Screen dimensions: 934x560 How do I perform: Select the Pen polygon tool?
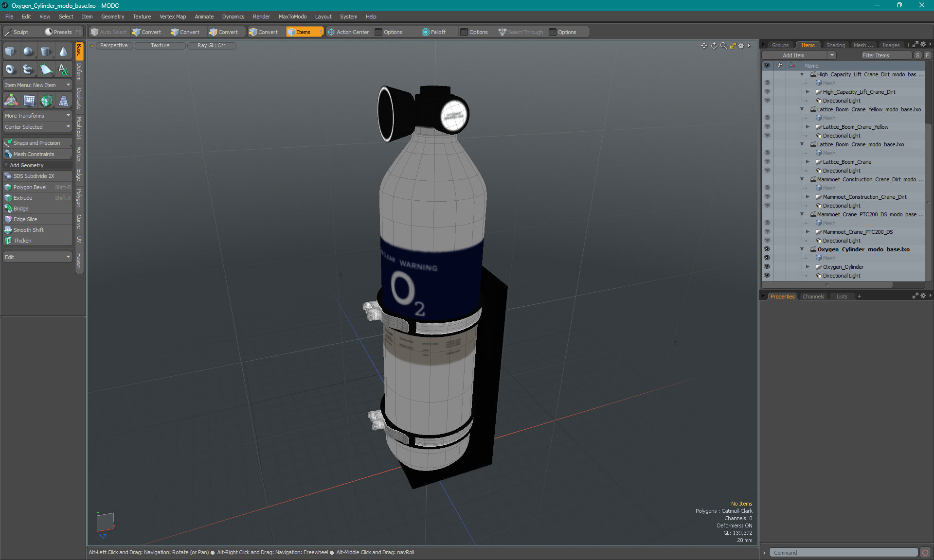tap(46, 70)
